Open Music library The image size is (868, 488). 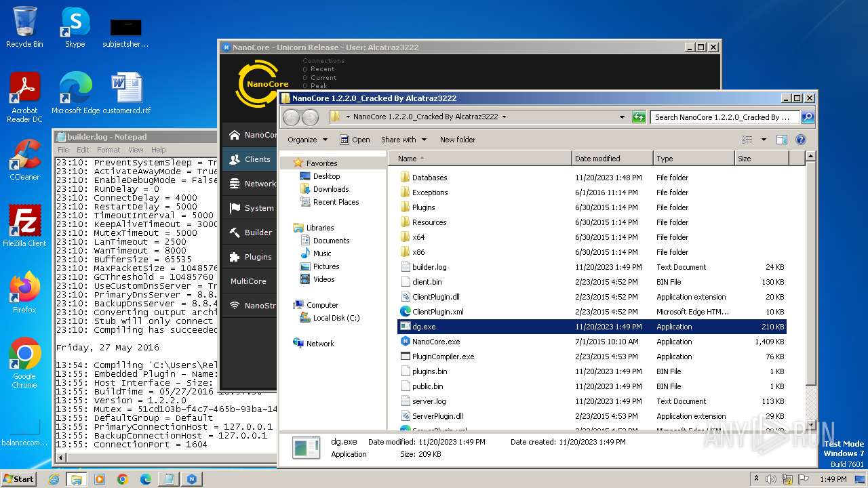pyautogui.click(x=322, y=253)
